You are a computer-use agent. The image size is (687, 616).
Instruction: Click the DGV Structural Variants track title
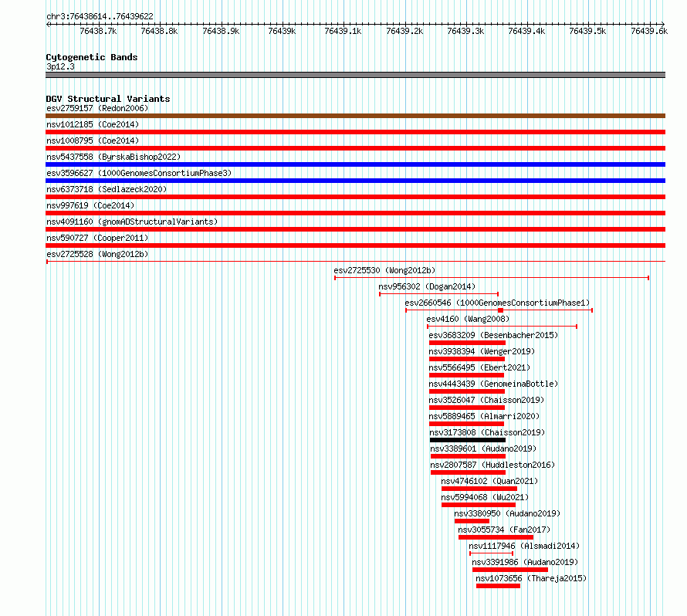pos(108,99)
